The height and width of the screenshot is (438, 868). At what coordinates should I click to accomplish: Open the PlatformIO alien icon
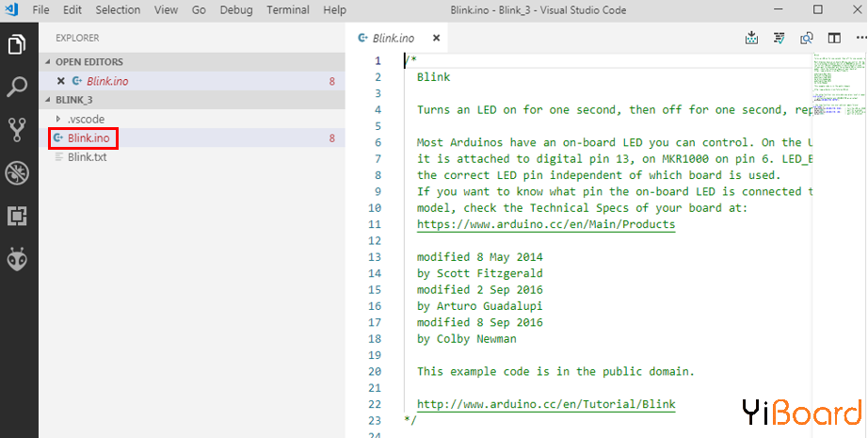point(17,259)
